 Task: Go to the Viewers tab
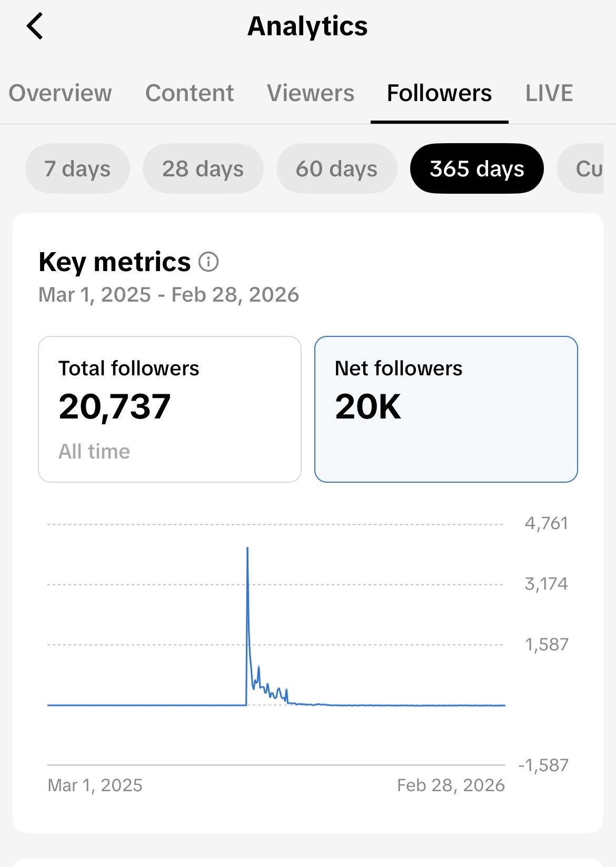click(311, 93)
